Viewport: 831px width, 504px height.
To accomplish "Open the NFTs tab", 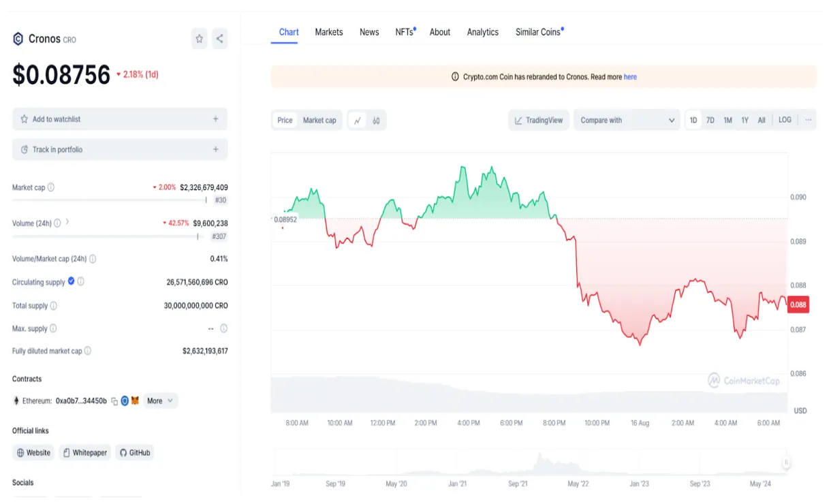I will [403, 31].
